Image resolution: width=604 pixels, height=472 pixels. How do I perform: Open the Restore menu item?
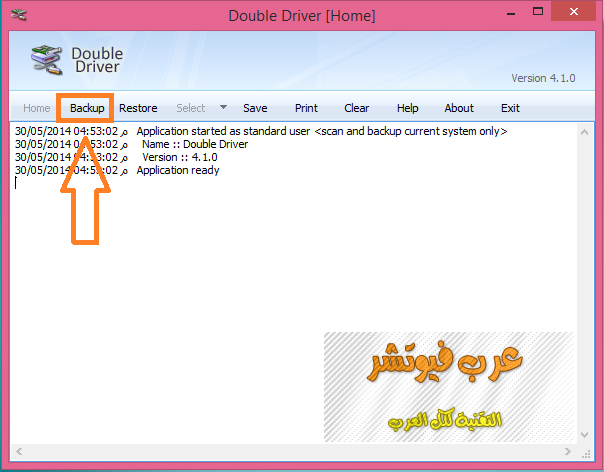tap(138, 108)
